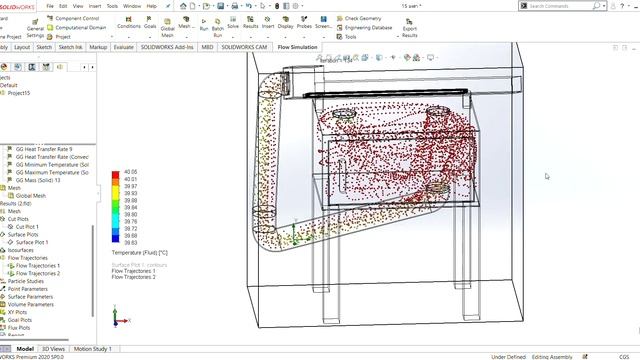Switch to the SOLIDWORKS Add-Ins tab
The width and height of the screenshot is (640, 360).
click(x=167, y=47)
